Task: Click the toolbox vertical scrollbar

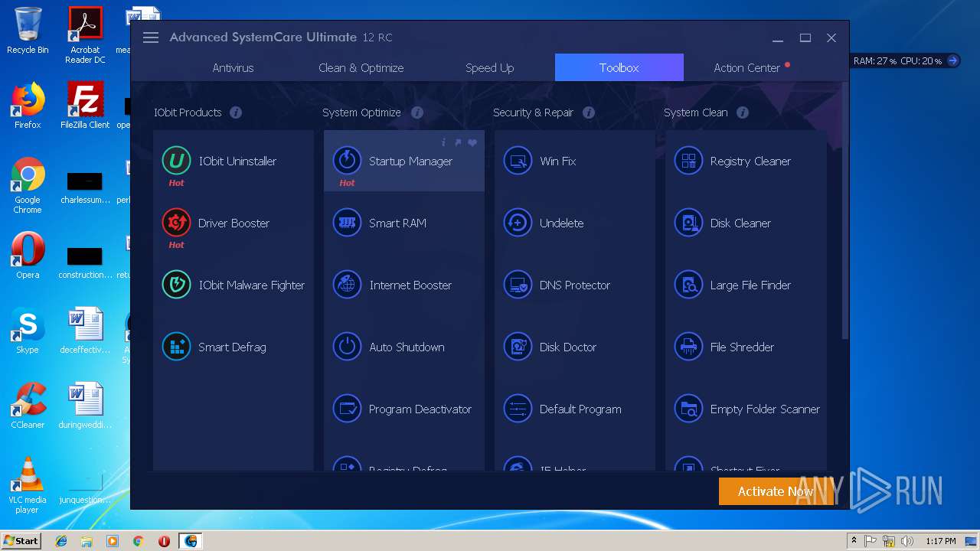Action: [845, 210]
